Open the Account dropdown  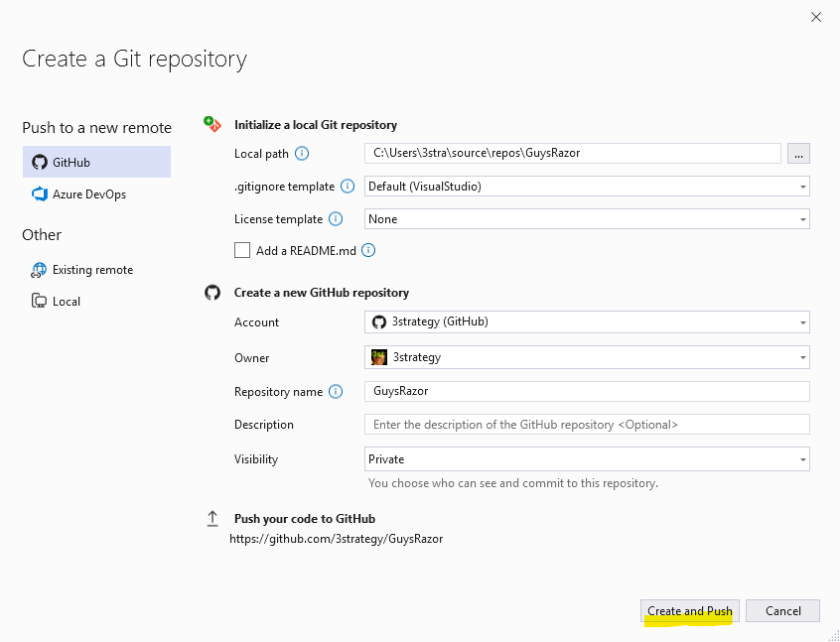coord(587,321)
